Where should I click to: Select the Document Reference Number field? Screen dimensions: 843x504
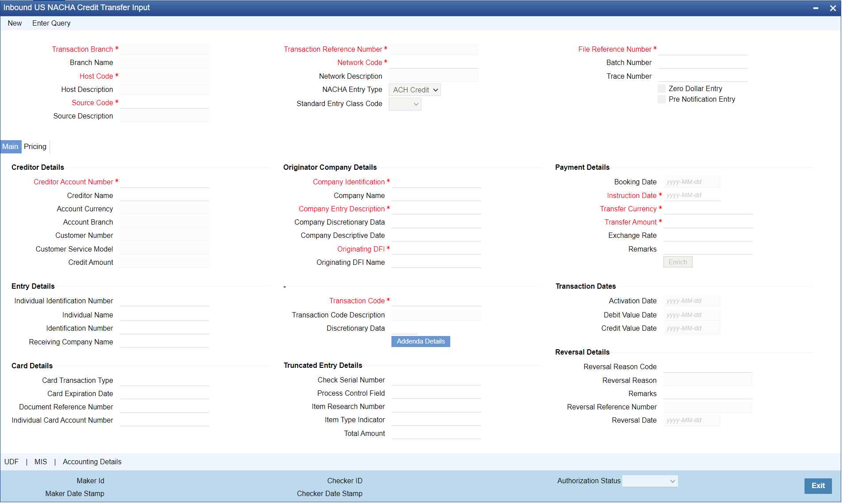click(165, 407)
